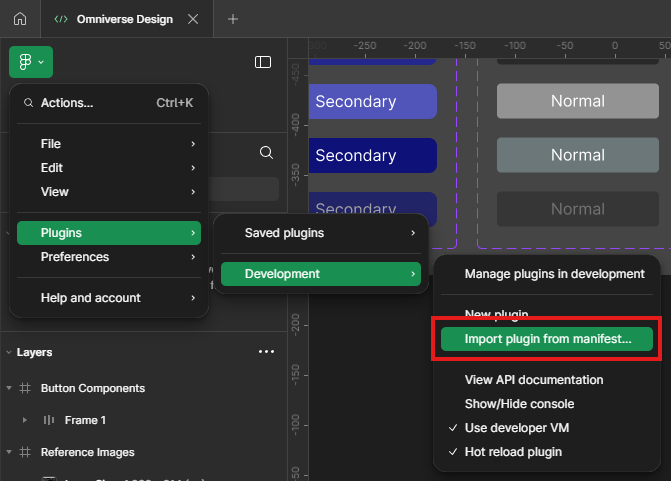Select the Button Components layer
Screen dimensions: 671x481
pyautogui.click(x=93, y=388)
